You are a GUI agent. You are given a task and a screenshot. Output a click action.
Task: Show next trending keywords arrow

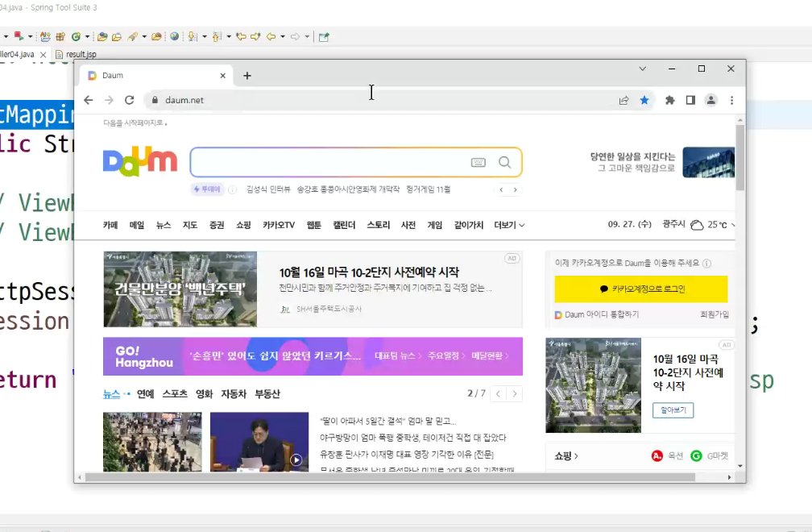[515, 189]
